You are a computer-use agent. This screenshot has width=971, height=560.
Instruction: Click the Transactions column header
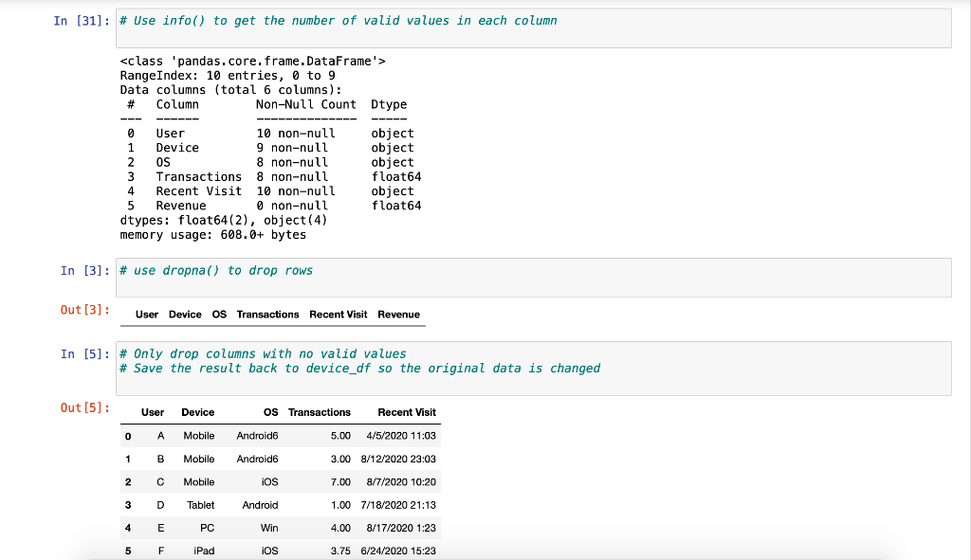point(320,412)
